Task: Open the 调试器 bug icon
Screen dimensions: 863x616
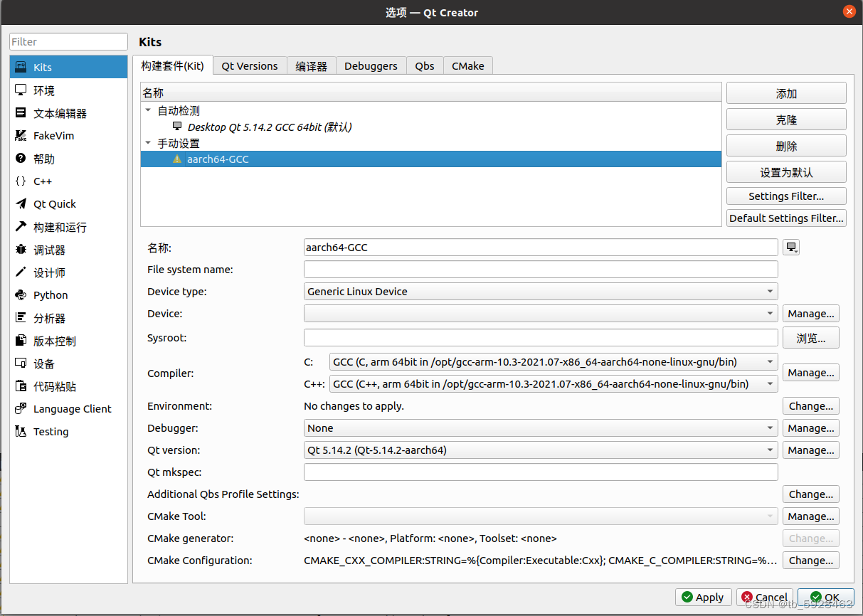Action: click(x=21, y=250)
